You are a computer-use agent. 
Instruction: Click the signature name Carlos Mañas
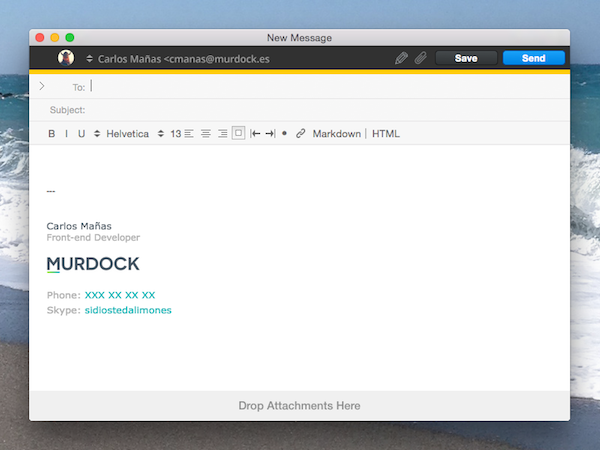(79, 226)
